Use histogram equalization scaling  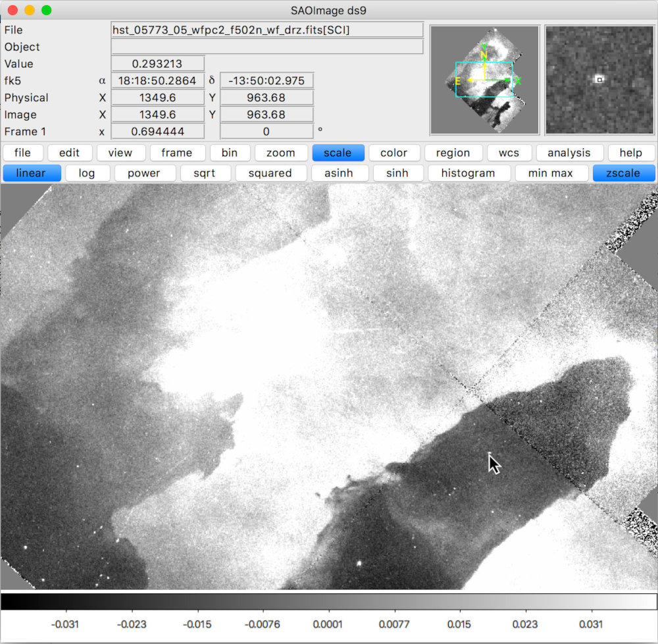(468, 173)
